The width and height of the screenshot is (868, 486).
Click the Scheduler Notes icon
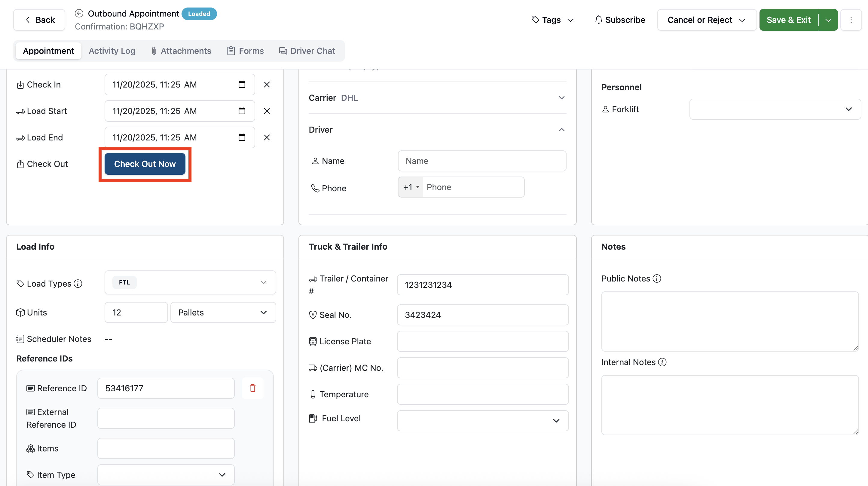point(20,339)
